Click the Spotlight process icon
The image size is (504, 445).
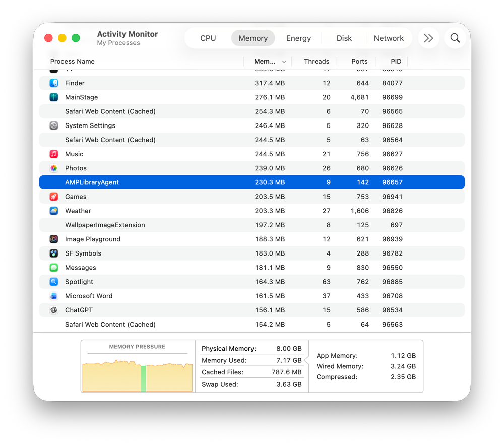point(54,282)
